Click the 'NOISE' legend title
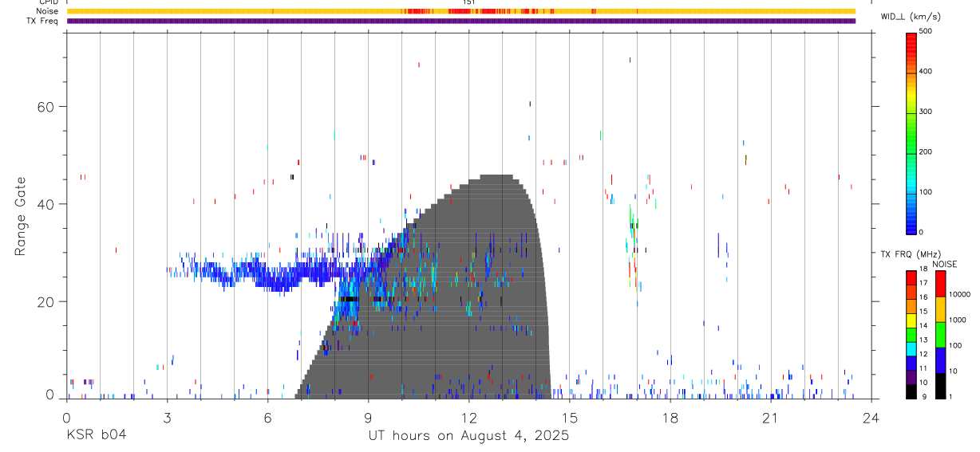Image resolution: width=980 pixels, height=452 pixels. pos(945,264)
